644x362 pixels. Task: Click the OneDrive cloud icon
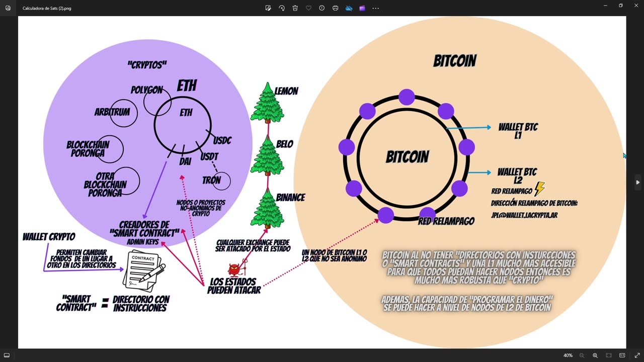tap(349, 8)
